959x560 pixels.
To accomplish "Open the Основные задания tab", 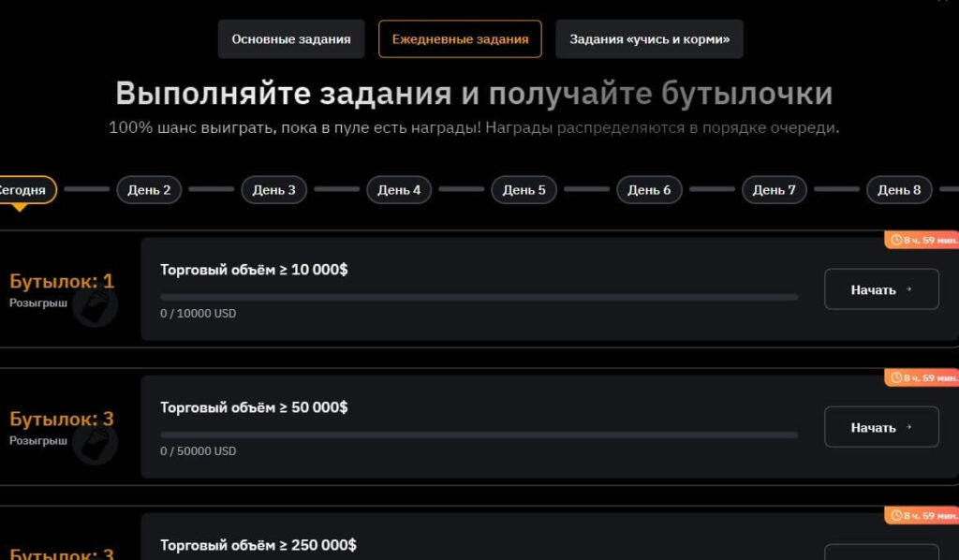I will click(x=290, y=39).
